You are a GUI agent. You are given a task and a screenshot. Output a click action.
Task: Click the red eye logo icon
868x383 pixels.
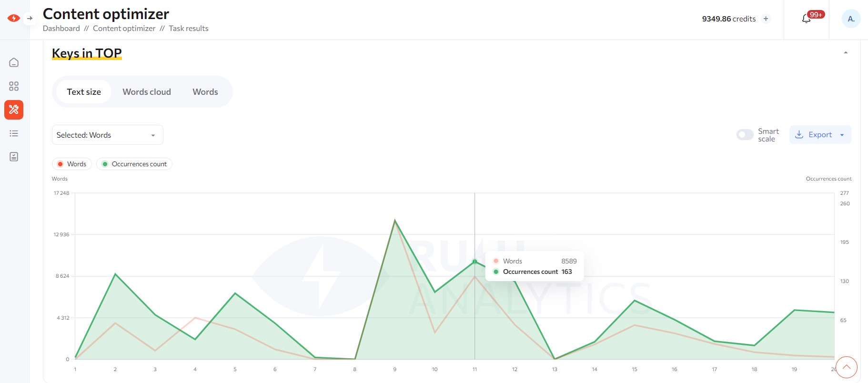tap(14, 18)
